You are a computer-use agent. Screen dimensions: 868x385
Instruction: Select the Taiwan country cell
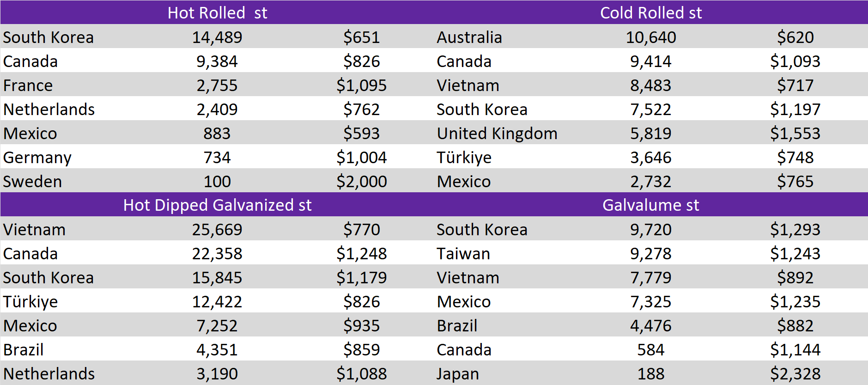tap(463, 253)
